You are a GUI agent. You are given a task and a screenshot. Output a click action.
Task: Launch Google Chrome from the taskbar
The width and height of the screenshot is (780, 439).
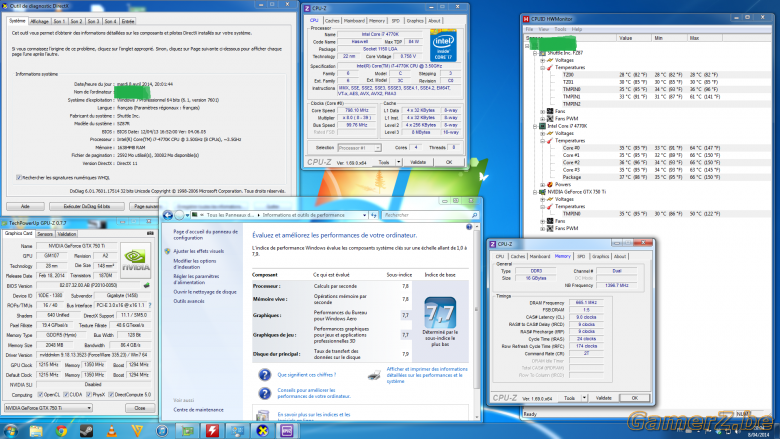[61, 431]
